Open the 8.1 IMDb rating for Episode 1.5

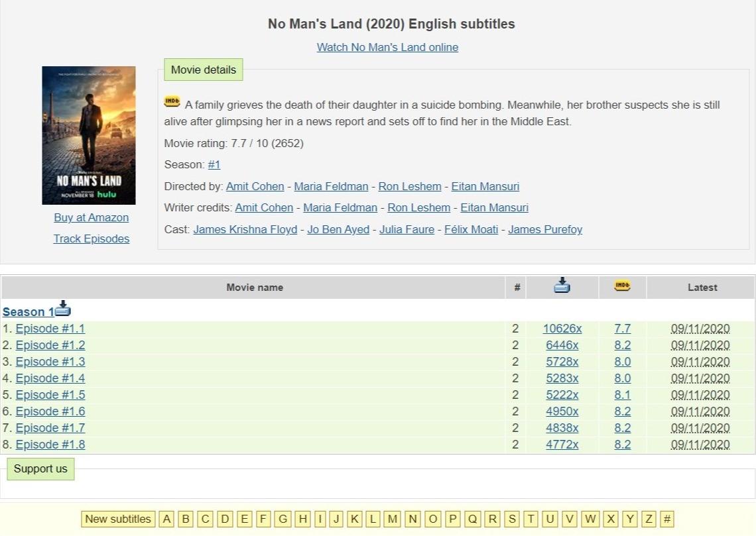[x=622, y=395]
